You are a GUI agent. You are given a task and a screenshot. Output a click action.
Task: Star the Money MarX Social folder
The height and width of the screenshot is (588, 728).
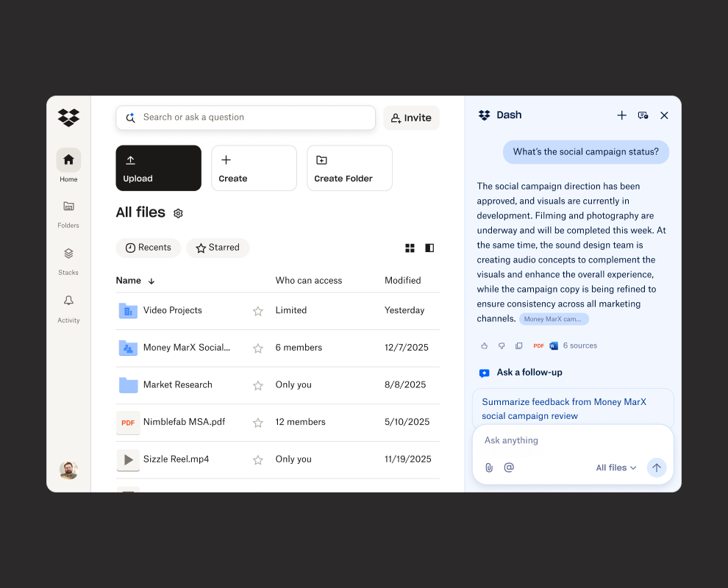(258, 348)
